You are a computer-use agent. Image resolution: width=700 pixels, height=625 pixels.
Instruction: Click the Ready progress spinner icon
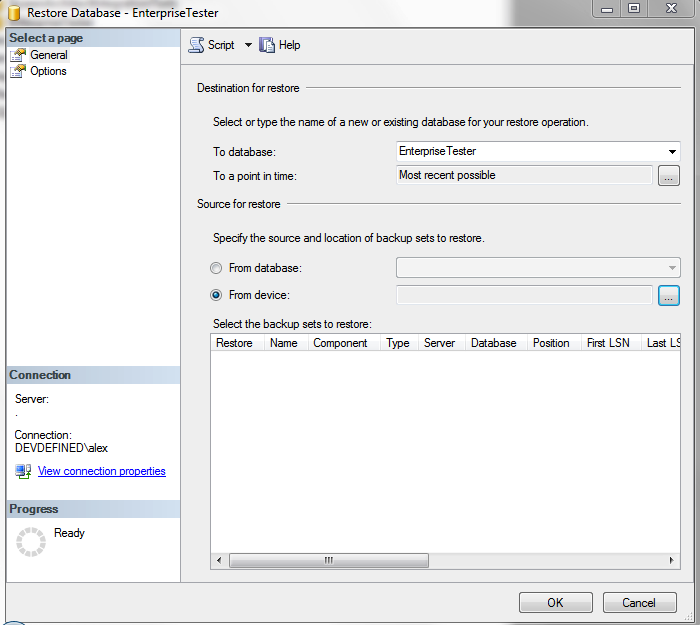tap(31, 541)
